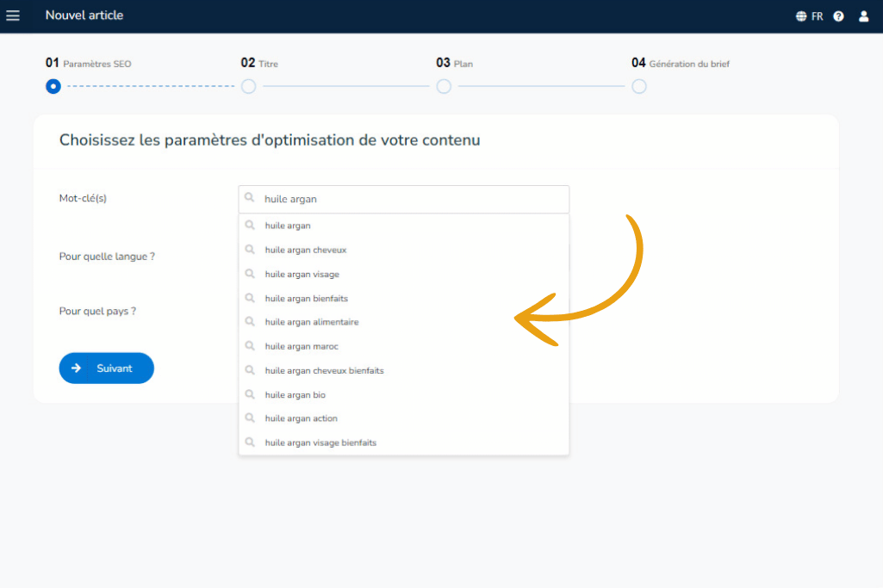This screenshot has height=588, width=883.
Task: Click the Paramètres SEO step label
Action: 96,65
